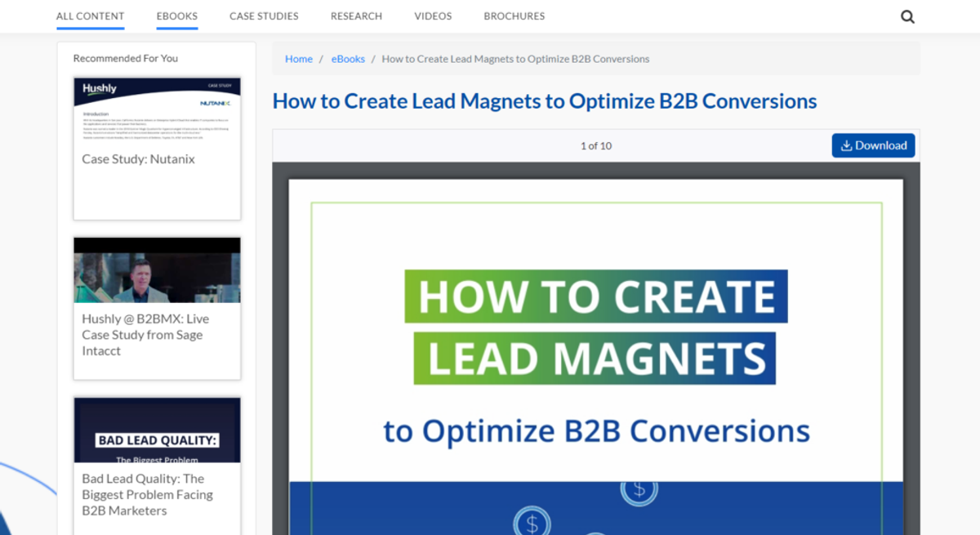Click the '1 of 10' page indicator
Image resolution: width=980 pixels, height=535 pixels.
click(596, 146)
